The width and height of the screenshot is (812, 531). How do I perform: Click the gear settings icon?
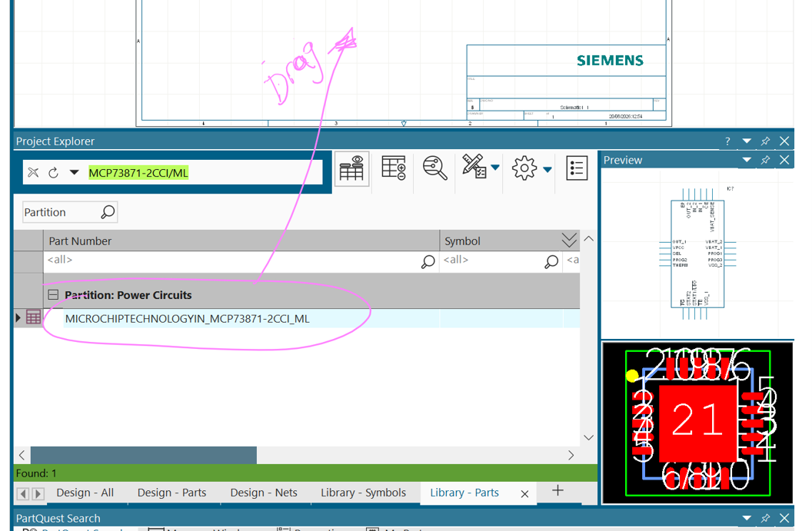coord(524,168)
